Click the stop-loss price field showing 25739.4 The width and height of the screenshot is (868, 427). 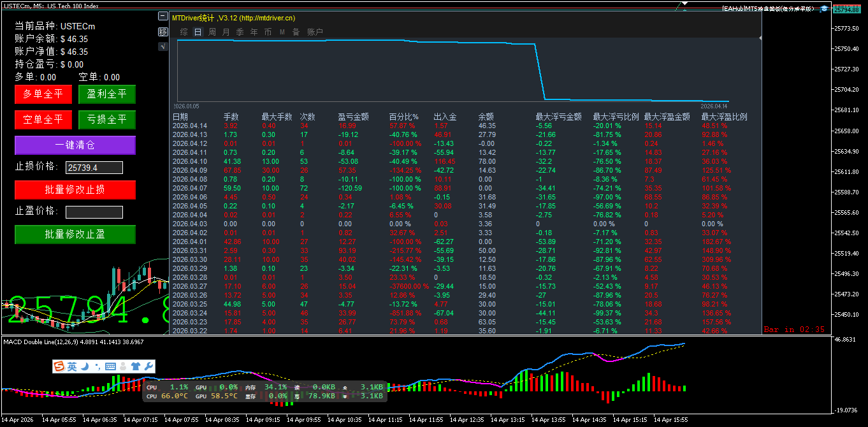pos(94,168)
